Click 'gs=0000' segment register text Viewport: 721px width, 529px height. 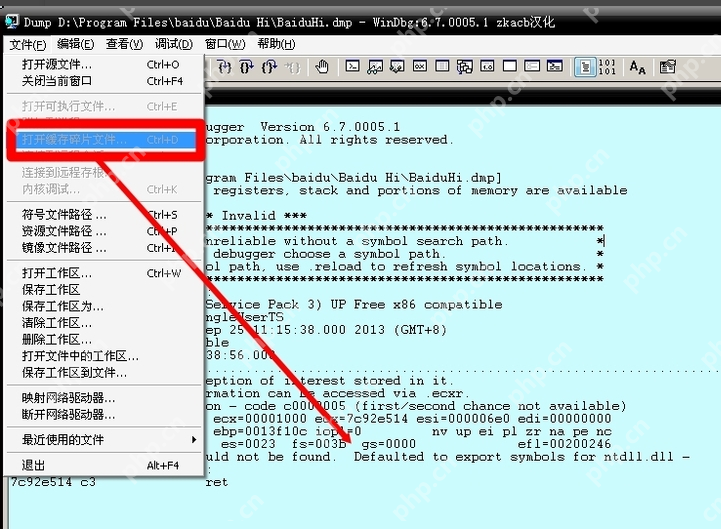point(389,444)
